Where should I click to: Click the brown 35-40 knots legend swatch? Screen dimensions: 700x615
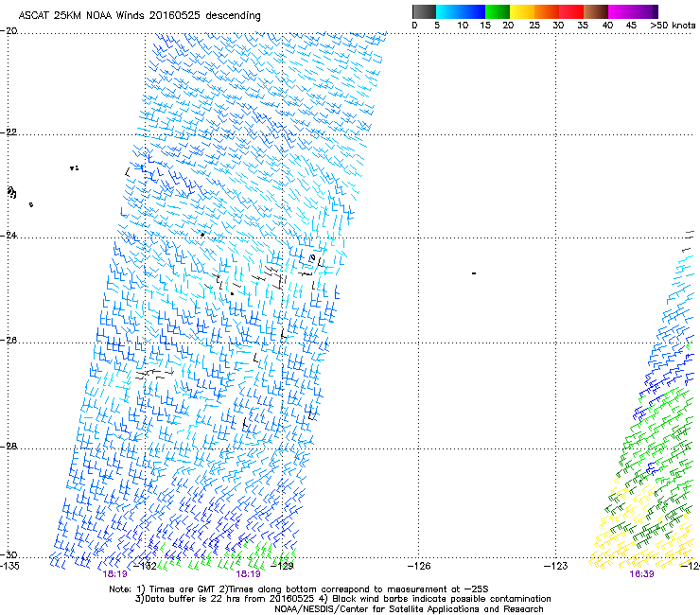[x=596, y=11]
